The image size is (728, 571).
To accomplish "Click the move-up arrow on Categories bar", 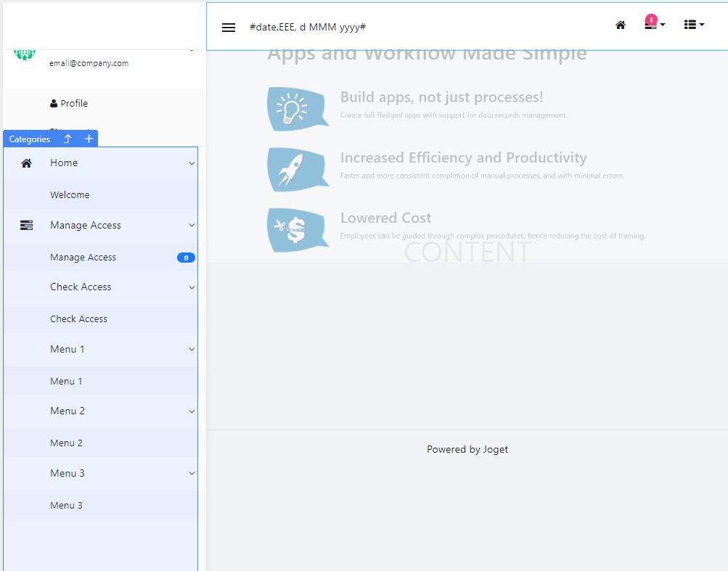I will [68, 139].
